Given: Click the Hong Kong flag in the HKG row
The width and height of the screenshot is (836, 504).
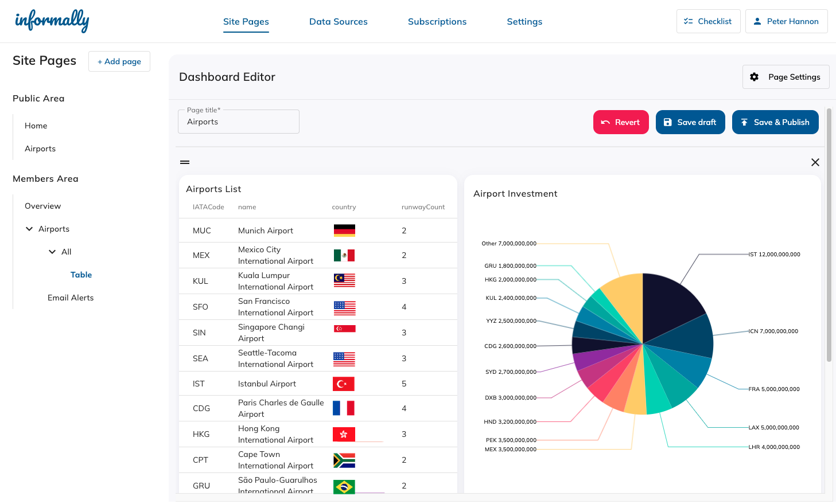Looking at the screenshot, I should [x=344, y=434].
